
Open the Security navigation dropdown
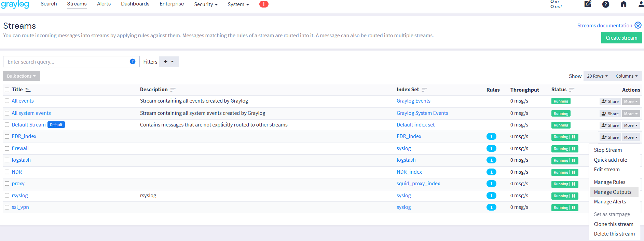(206, 4)
